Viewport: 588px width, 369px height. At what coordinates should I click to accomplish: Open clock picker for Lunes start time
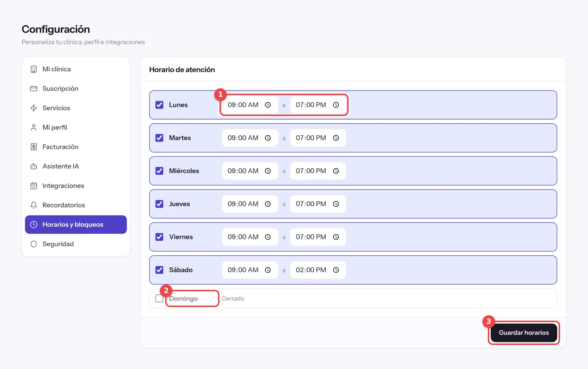[x=268, y=105]
